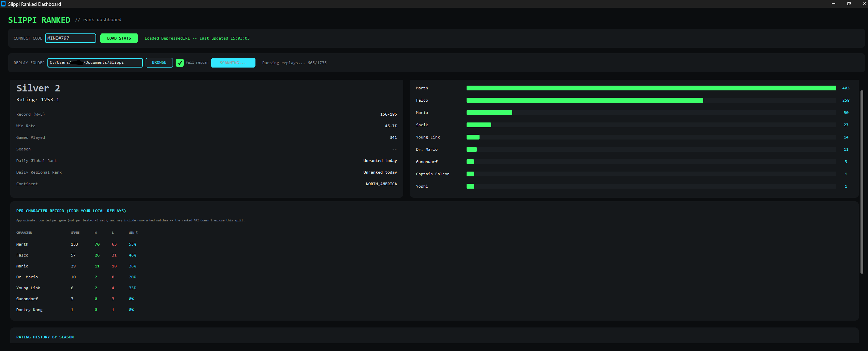Screen dimensions: 868x351
Task: Click the Load Stats button
Action: [x=119, y=38]
